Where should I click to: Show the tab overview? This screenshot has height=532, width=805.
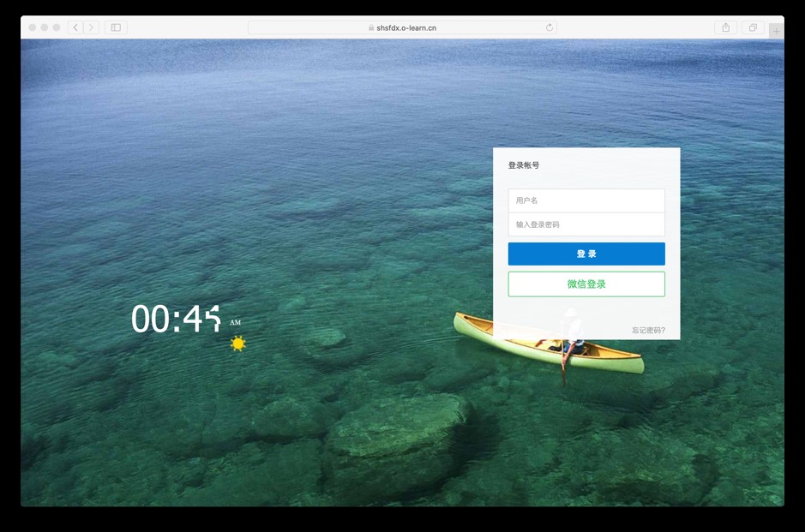click(753, 27)
